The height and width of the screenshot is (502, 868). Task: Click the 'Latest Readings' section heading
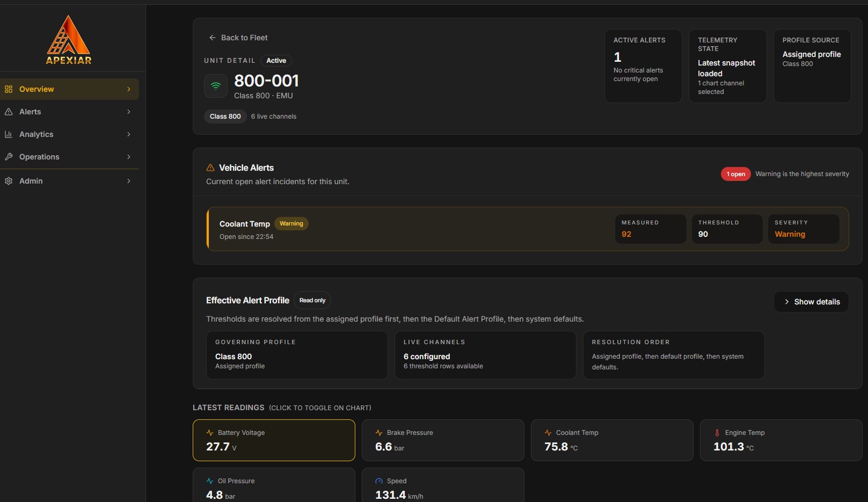229,408
